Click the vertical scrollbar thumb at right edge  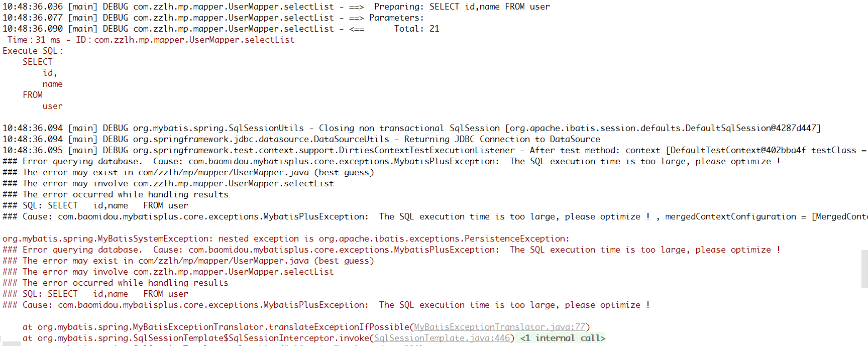864,269
